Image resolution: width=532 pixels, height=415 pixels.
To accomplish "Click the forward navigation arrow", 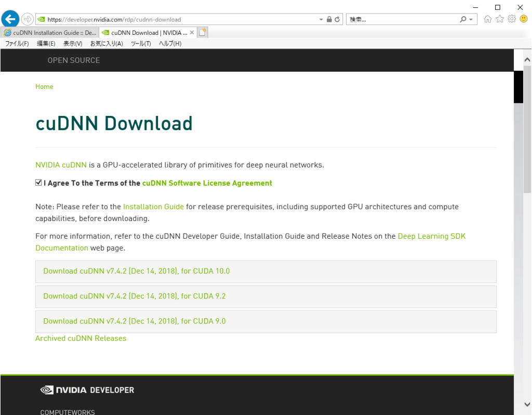I will (27, 19).
